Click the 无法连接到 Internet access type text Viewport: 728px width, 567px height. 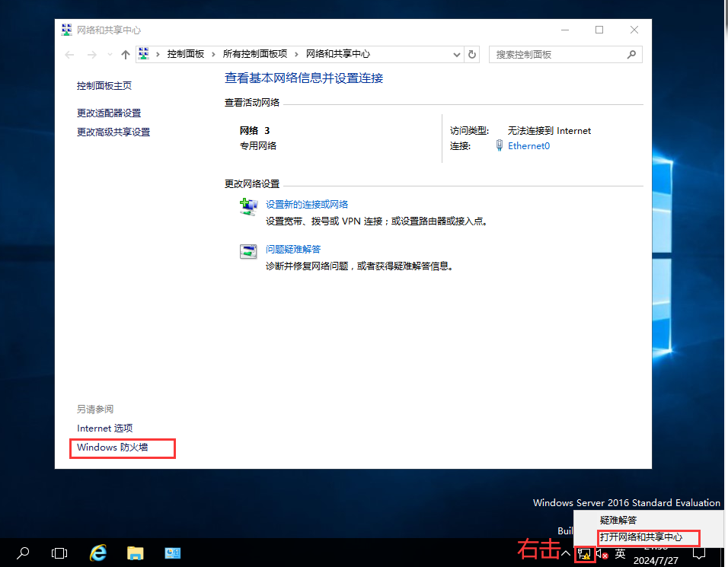click(x=549, y=131)
